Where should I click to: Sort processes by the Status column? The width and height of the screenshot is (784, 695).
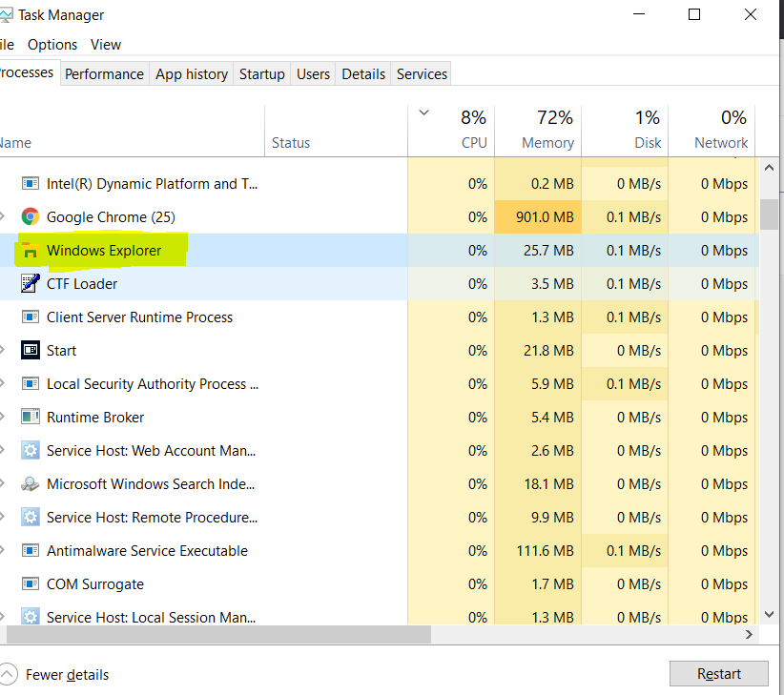point(336,131)
